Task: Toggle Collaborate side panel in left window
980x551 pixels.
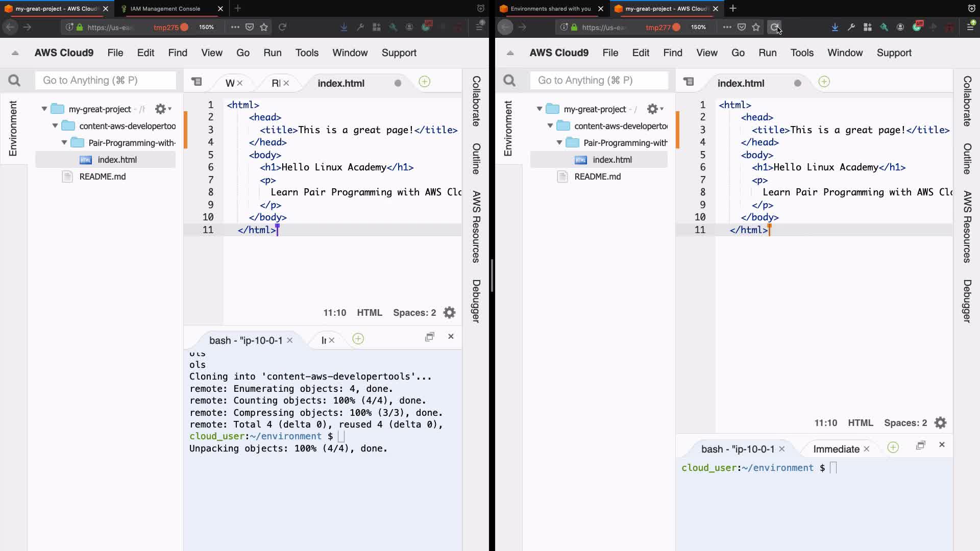Action: (476, 101)
